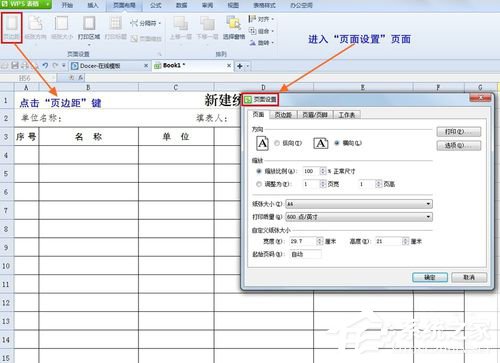Switch to the 视图 ribbon tab

(x=233, y=5)
